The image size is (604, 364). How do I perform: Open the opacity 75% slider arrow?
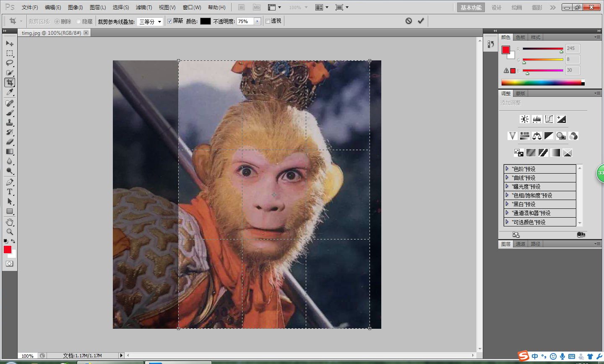point(257,21)
